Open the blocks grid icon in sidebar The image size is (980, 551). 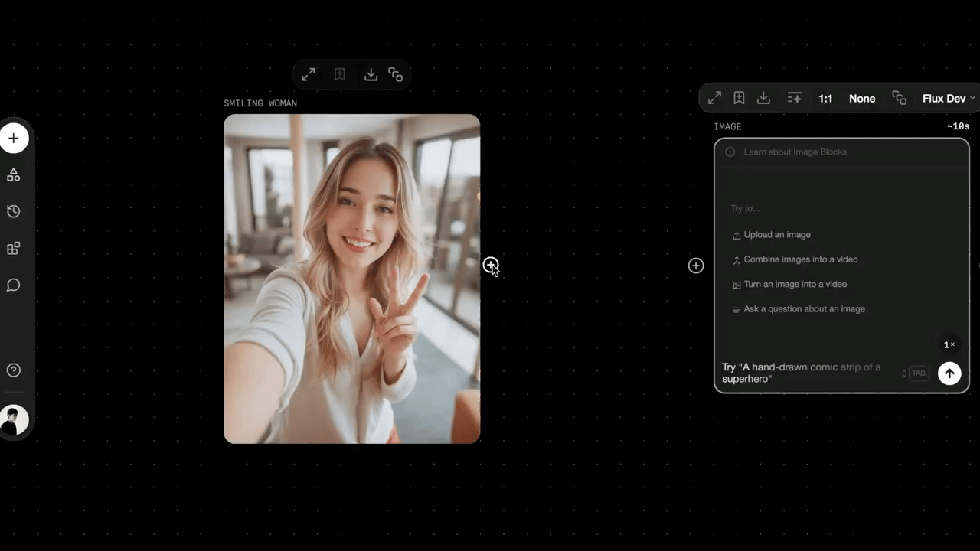[14, 249]
